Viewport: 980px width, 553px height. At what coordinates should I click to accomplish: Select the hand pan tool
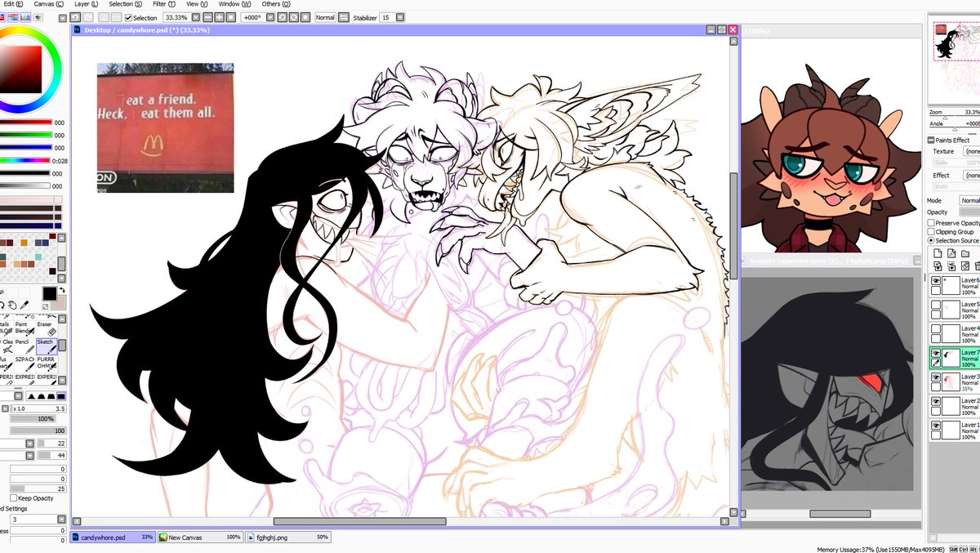pos(12,305)
